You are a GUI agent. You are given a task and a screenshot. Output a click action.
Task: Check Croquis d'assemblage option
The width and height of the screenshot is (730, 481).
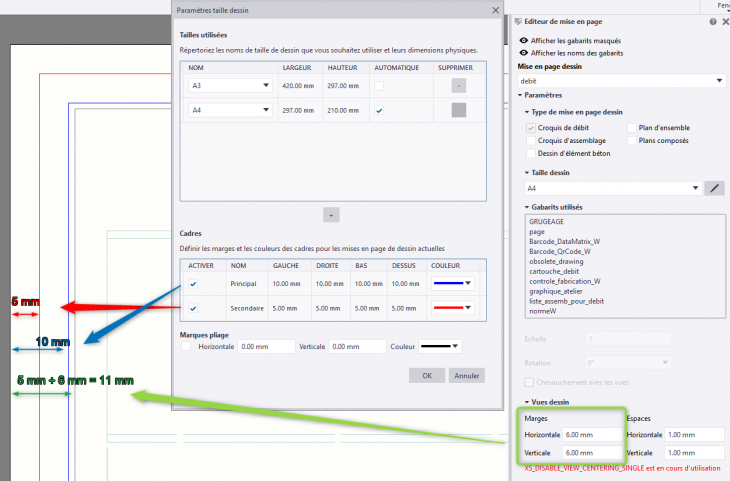[531, 141]
